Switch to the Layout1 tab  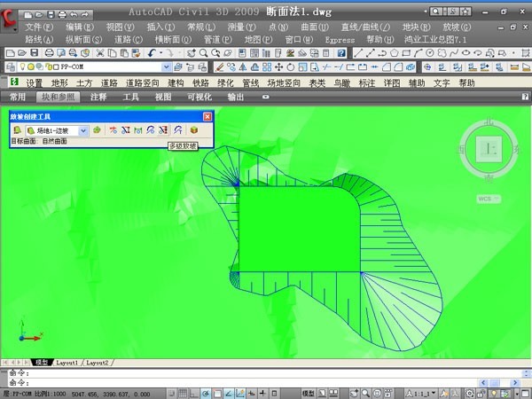(67, 363)
